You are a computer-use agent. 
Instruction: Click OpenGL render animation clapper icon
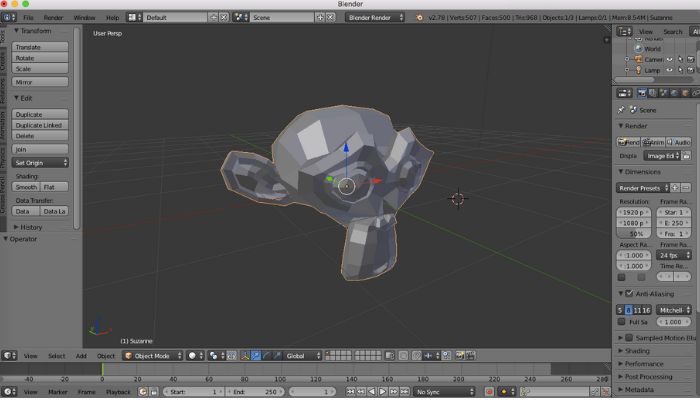(471, 356)
